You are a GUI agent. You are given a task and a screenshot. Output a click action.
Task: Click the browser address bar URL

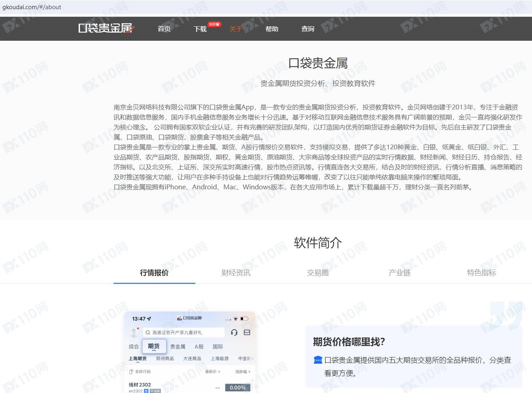tap(32, 7)
